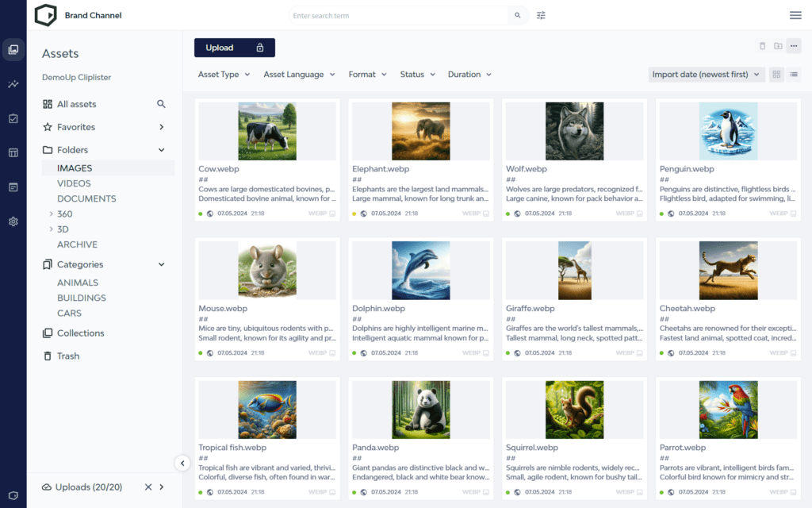Delete assets using the toolbar trash icon
812x508 pixels.
tap(762, 46)
